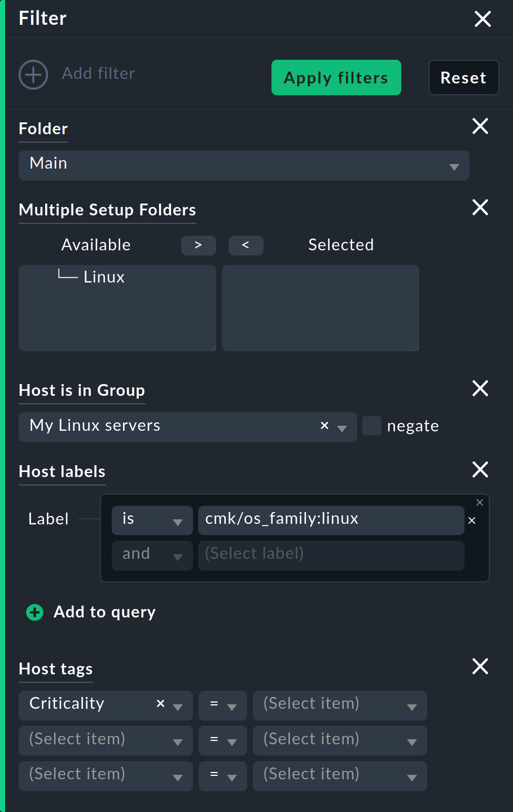Viewport: 513px width, 812px height.
Task: Apply the filters
Action: tap(336, 78)
